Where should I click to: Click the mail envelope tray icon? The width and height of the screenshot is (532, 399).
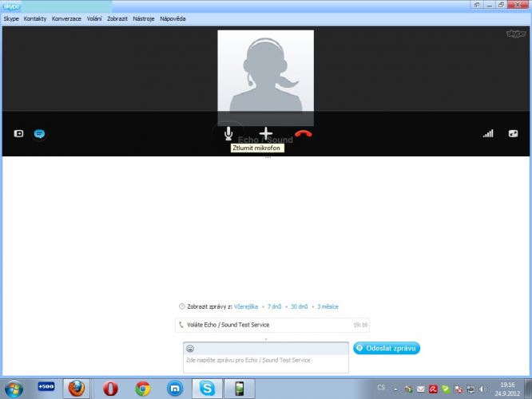coord(421,389)
